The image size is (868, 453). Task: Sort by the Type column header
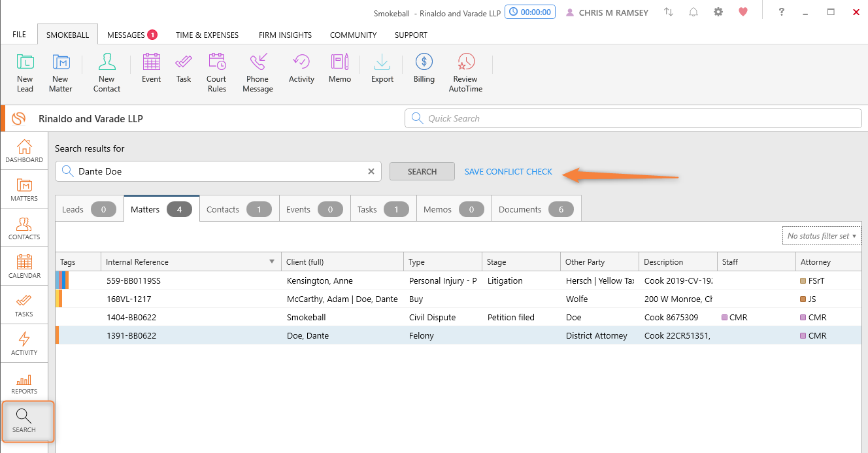[442, 261]
